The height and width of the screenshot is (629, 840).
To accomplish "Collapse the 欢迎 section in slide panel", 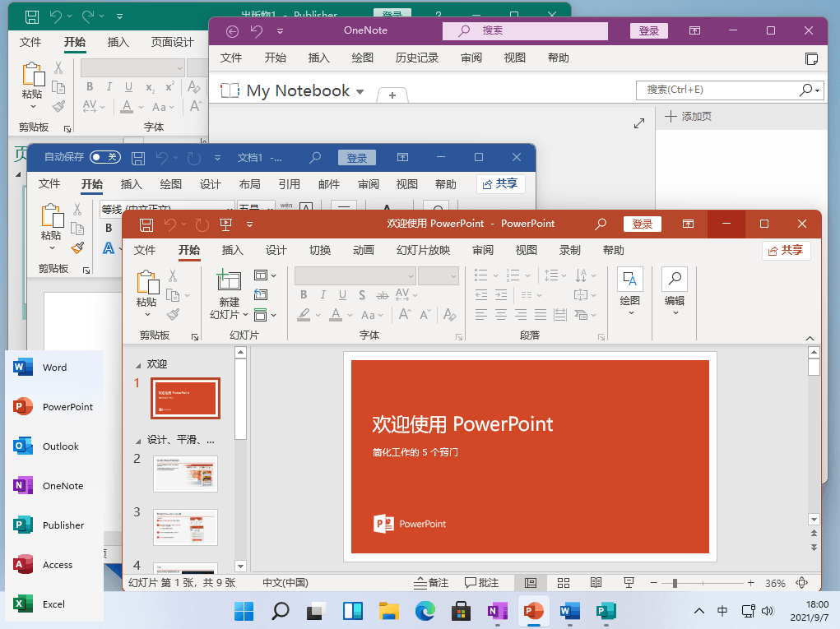I will tap(137, 366).
